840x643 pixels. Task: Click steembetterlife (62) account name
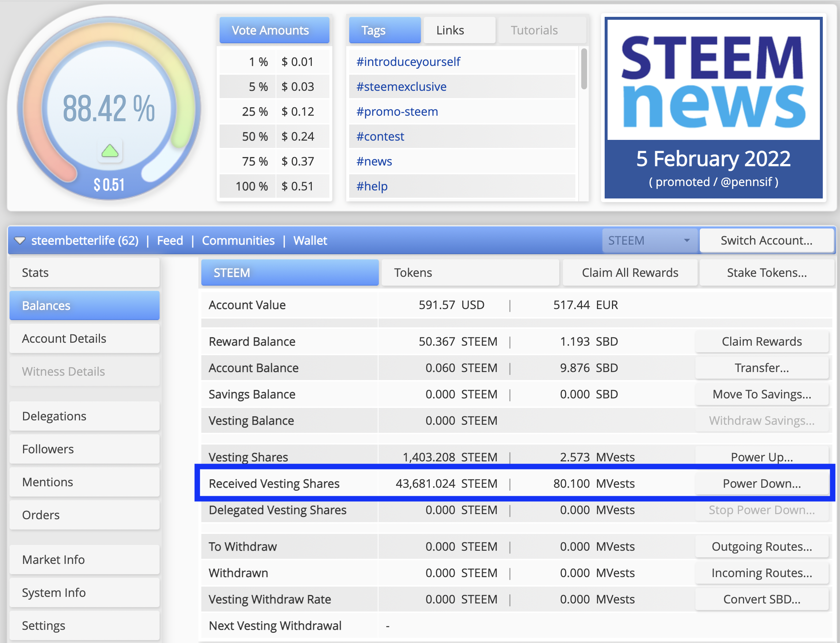tap(85, 240)
